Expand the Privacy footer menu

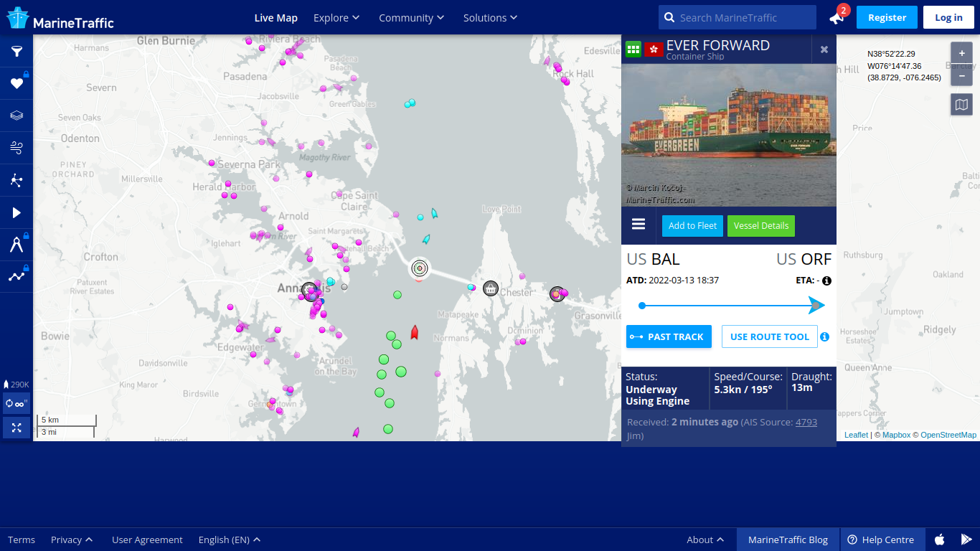click(x=72, y=540)
